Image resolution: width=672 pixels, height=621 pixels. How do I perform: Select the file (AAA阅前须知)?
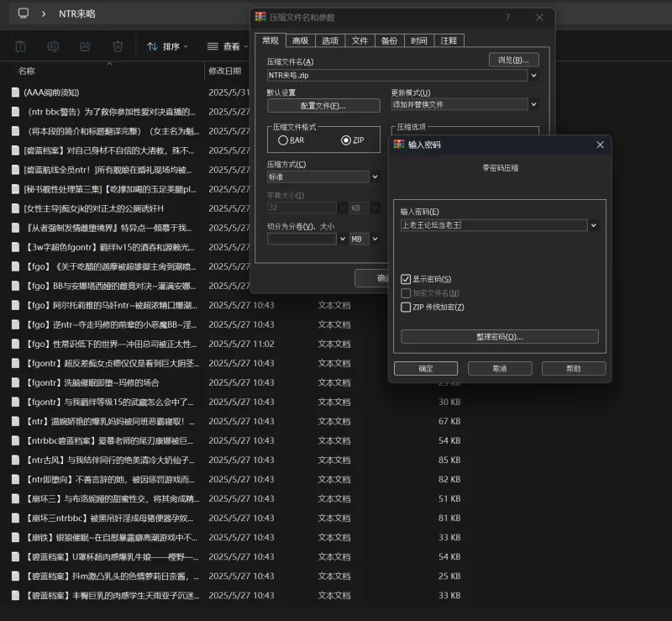(x=51, y=92)
